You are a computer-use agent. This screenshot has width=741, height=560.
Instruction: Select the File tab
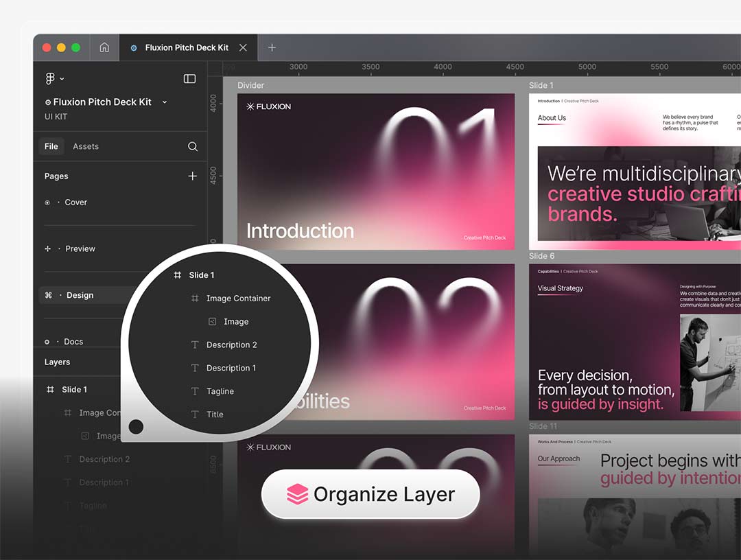[51, 146]
